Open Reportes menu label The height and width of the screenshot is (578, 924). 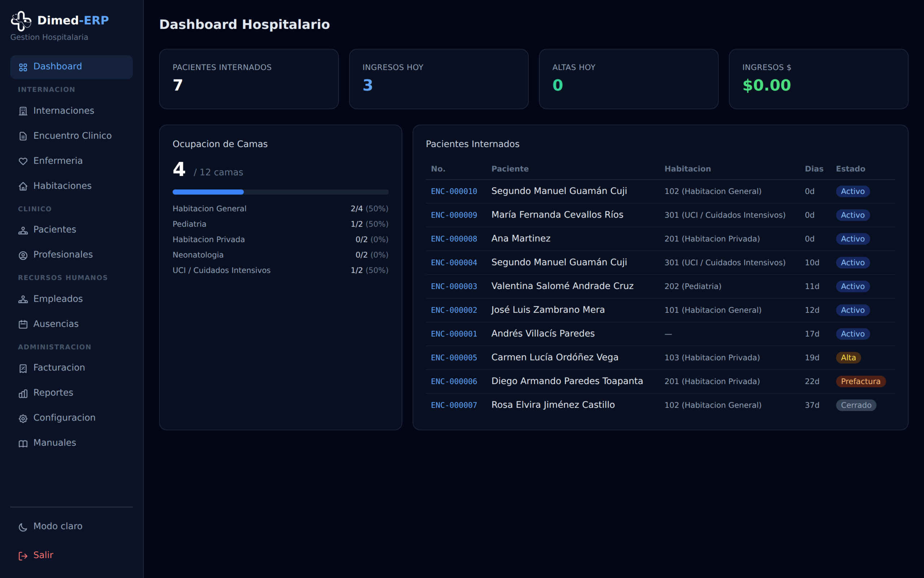(x=53, y=393)
